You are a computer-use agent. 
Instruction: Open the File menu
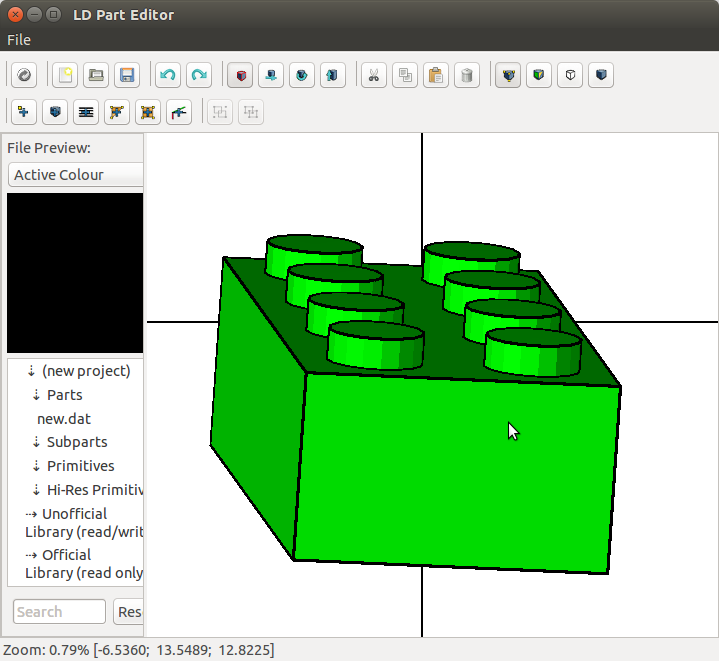pyautogui.click(x=19, y=40)
